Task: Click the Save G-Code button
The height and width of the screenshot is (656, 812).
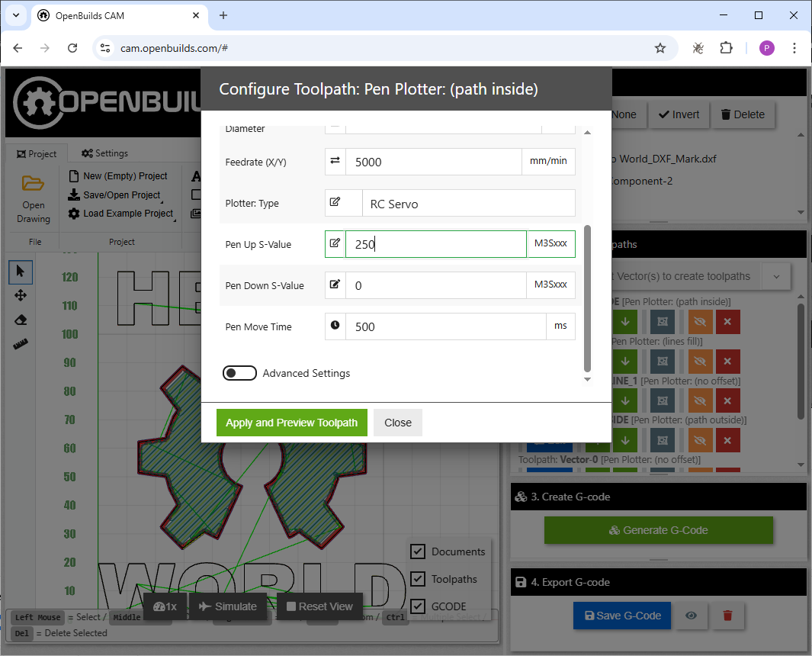Action: 622,616
